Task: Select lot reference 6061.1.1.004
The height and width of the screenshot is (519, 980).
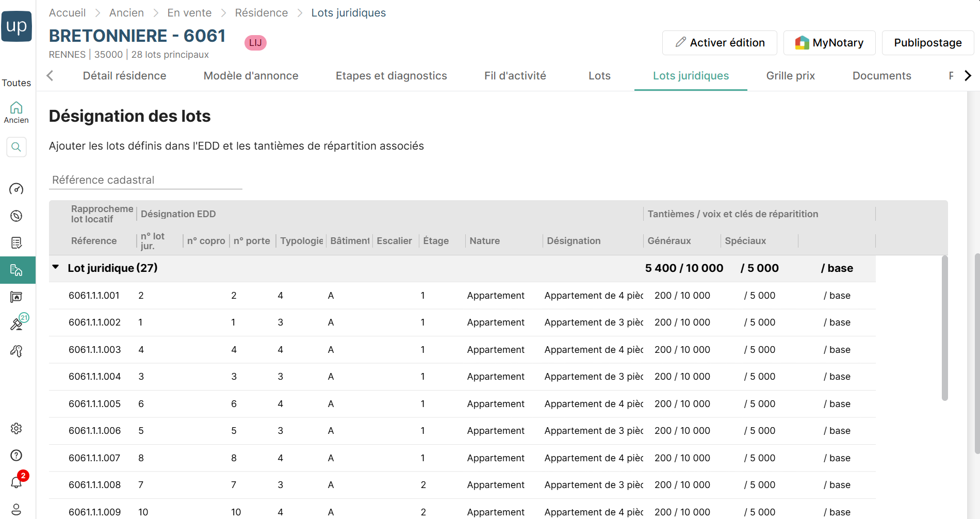Action: tap(94, 377)
